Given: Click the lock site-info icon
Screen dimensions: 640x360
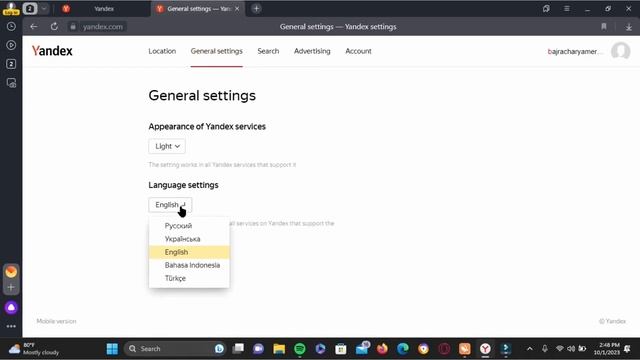Looking at the screenshot, I should [x=73, y=27].
